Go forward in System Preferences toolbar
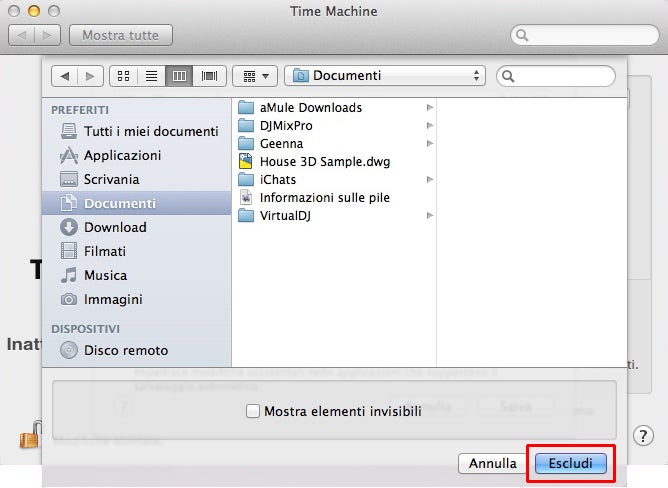 tap(47, 35)
